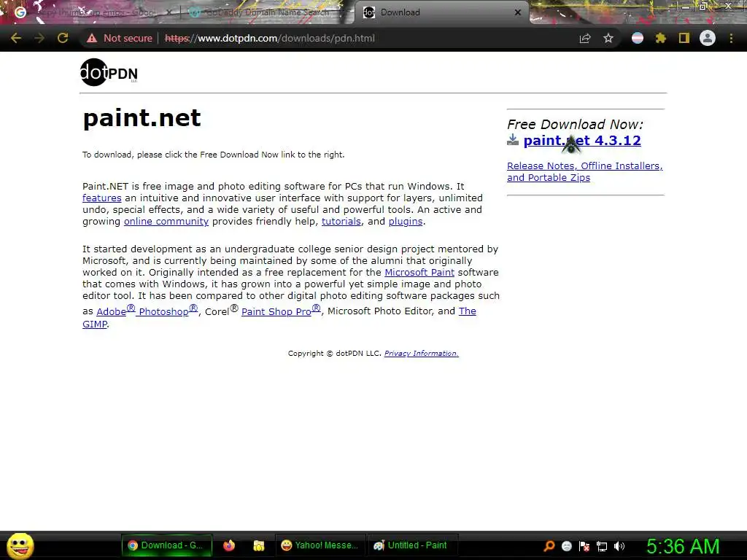Open the flag with red X tray icon
The width and height of the screenshot is (747, 560).
pyautogui.click(x=584, y=546)
